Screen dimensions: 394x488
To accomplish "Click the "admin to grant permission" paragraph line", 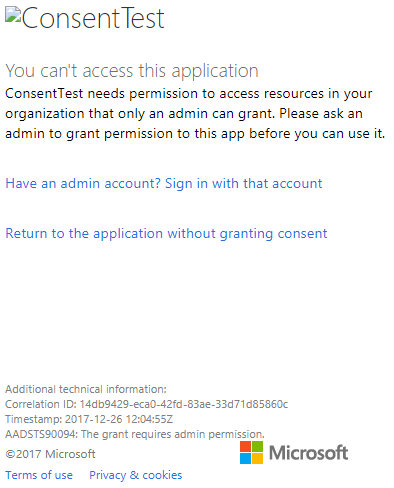I will tap(195, 134).
